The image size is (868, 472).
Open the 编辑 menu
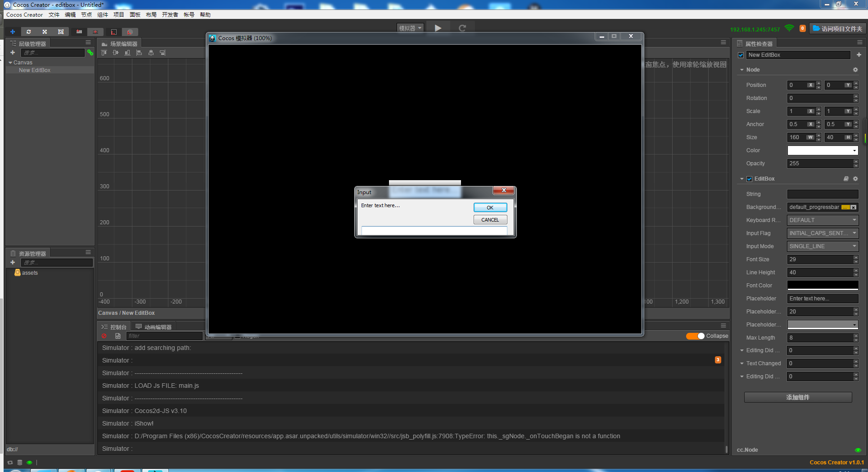coord(70,15)
